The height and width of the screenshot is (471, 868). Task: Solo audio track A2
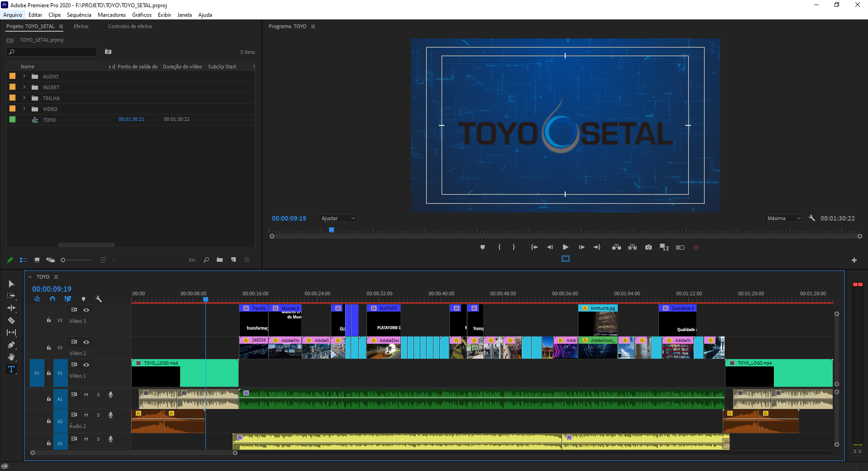click(x=98, y=415)
